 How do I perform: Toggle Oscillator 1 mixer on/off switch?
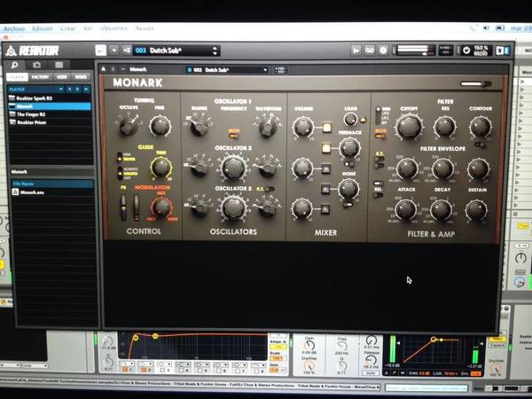[x=326, y=127]
